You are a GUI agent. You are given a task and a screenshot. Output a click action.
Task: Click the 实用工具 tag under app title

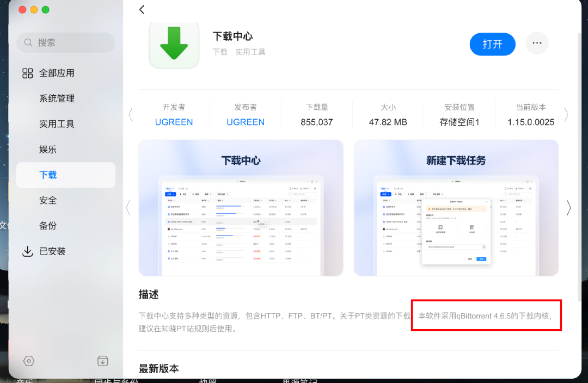click(250, 52)
